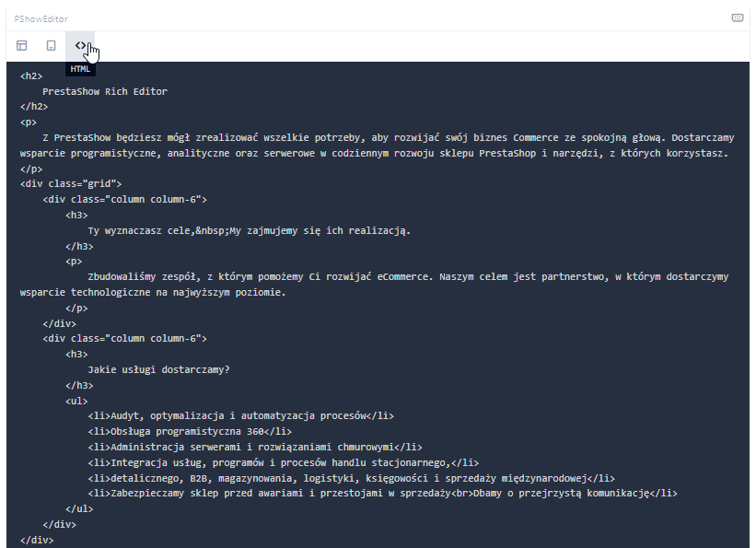The height and width of the screenshot is (548, 756).
Task: Switch to tablet preview icon
Action: coord(52,46)
